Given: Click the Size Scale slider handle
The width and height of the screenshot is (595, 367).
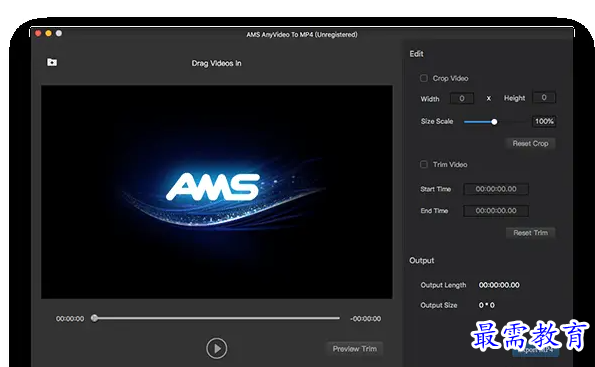Looking at the screenshot, I should (494, 122).
